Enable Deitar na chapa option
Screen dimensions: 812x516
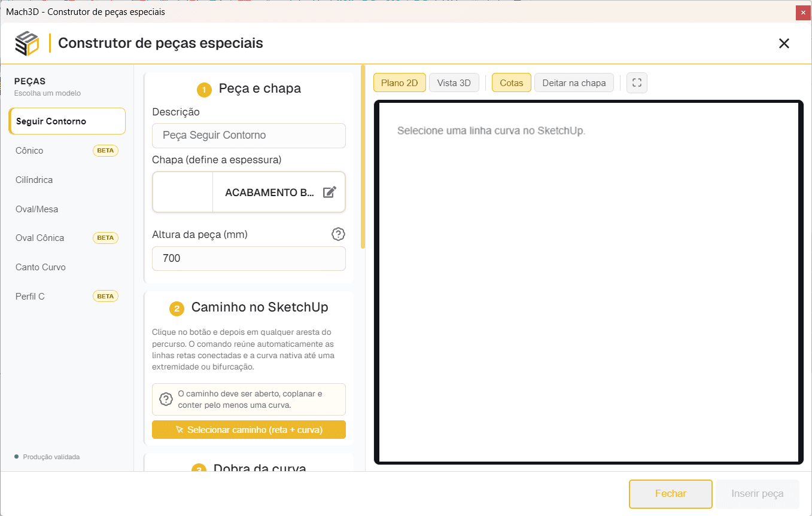click(x=574, y=83)
